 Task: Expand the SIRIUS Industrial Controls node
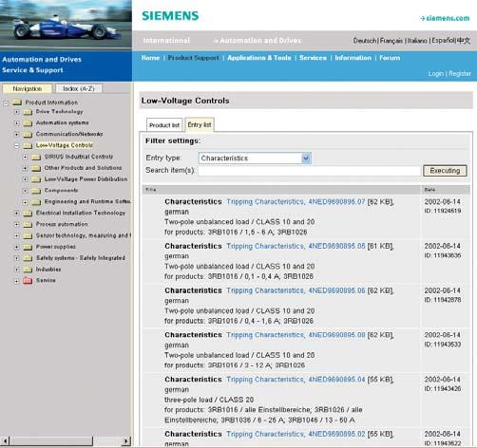(x=25, y=157)
